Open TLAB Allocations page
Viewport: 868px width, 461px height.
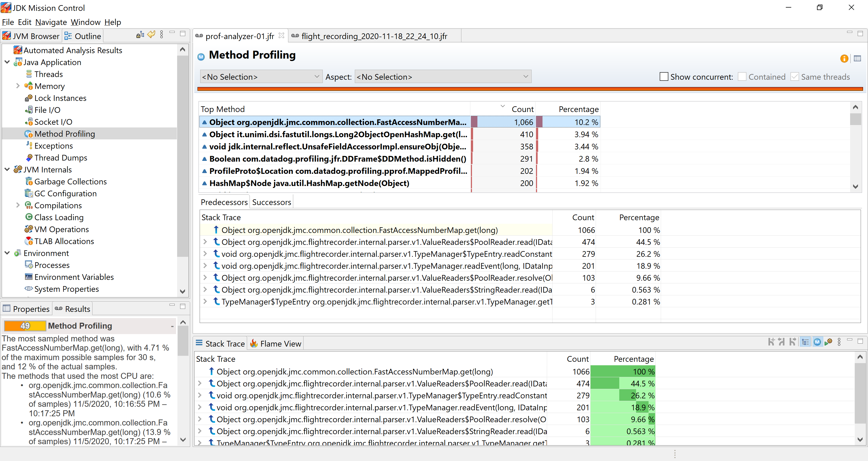[x=64, y=241]
